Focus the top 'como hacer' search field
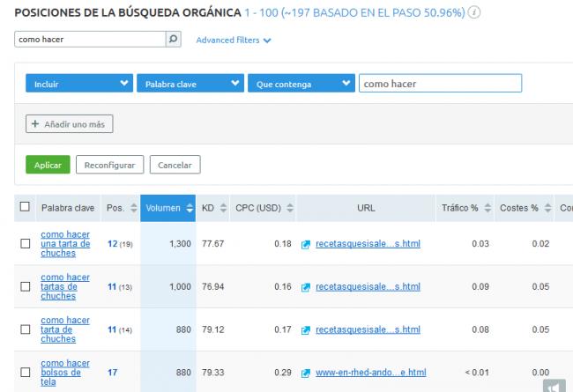The image size is (573, 392). [x=90, y=39]
